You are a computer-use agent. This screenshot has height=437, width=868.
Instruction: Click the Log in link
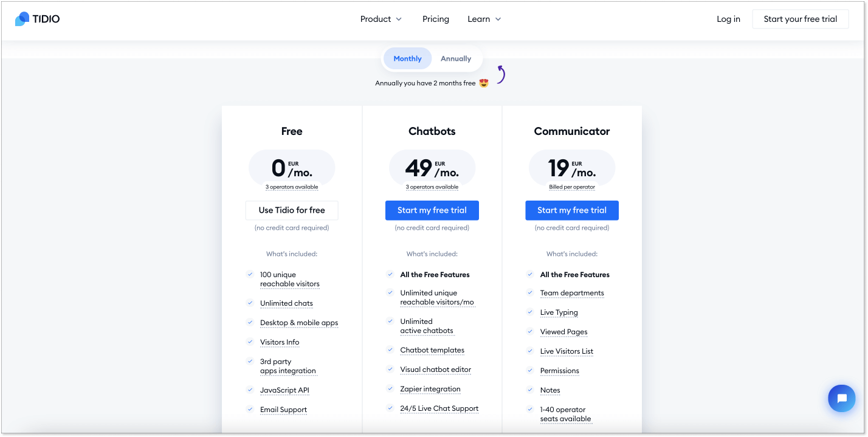(728, 19)
